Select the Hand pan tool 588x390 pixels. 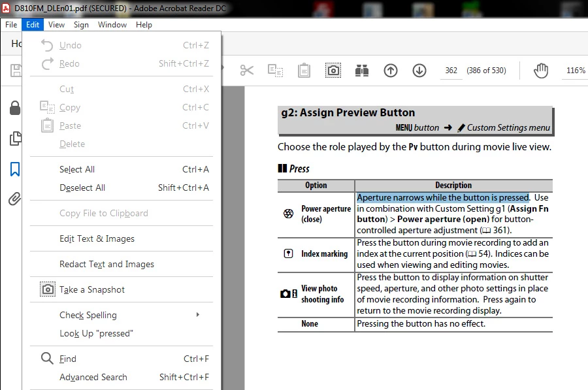coord(541,71)
